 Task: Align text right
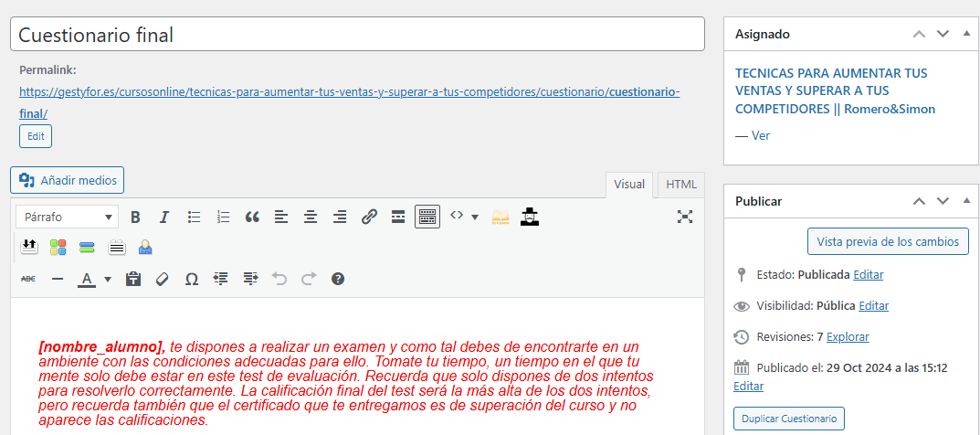340,217
